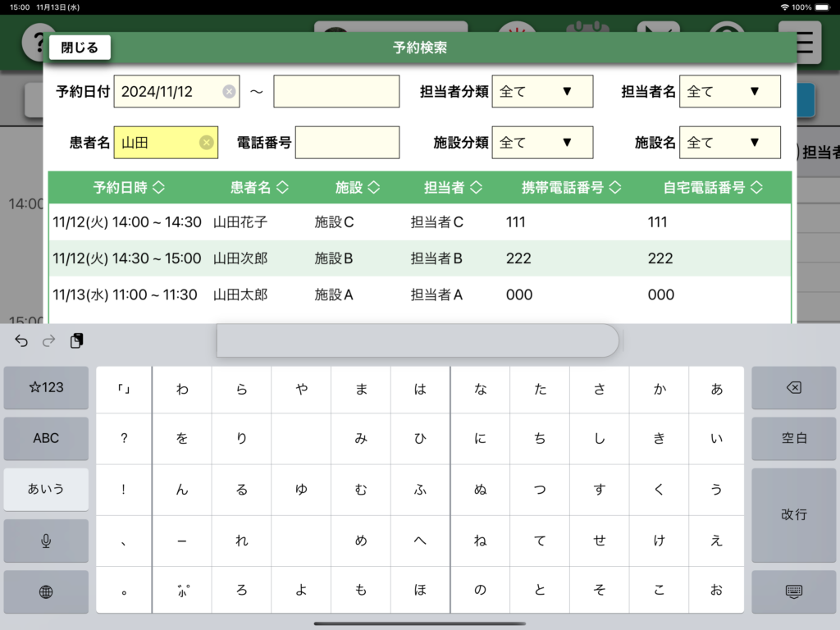Switch keyboard to ☆123 mode

tap(46, 387)
